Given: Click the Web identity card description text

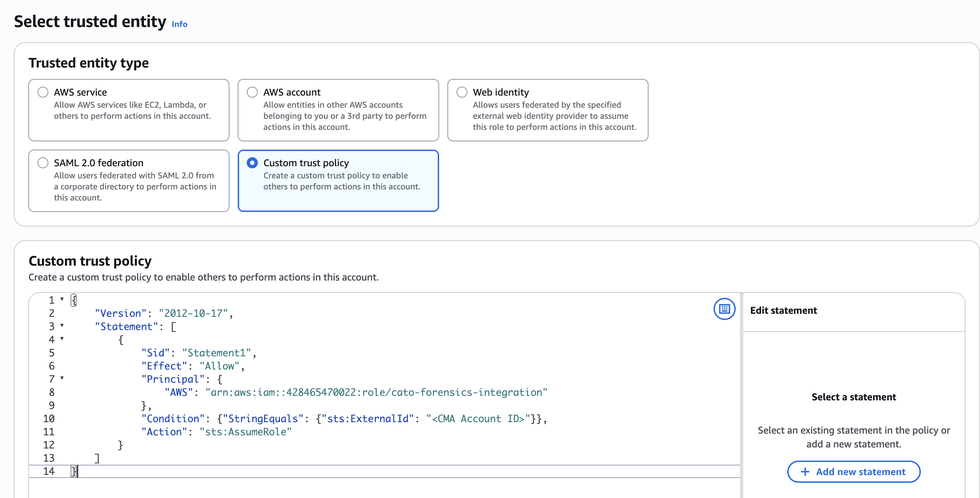Looking at the screenshot, I should (554, 116).
